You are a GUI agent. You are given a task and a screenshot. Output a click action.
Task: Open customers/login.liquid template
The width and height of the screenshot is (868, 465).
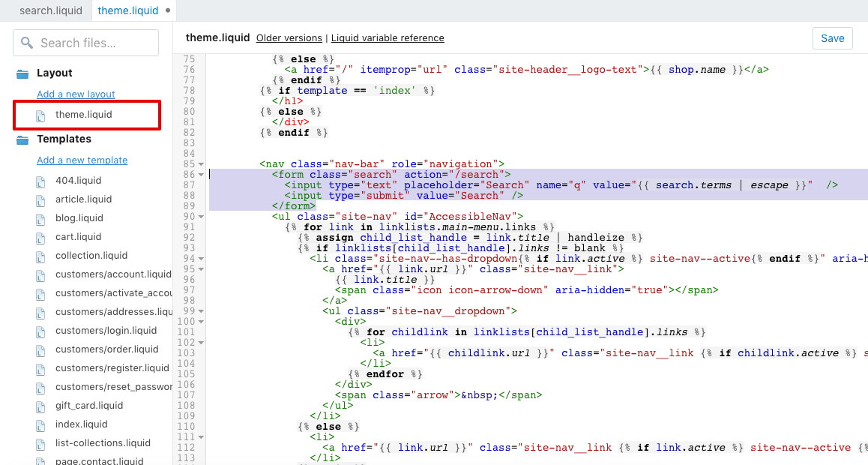pos(106,331)
